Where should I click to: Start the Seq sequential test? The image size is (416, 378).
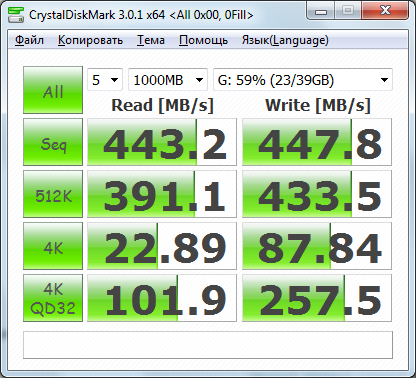[53, 142]
